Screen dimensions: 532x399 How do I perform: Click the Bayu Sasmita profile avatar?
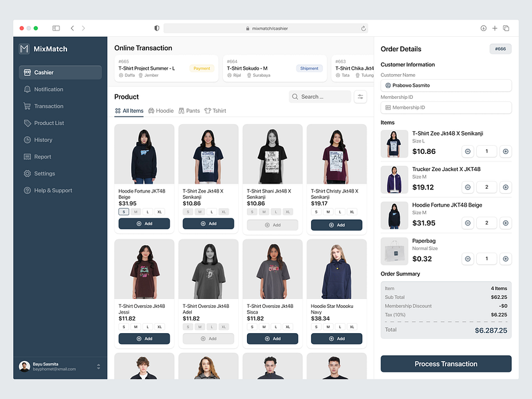[x=25, y=367]
